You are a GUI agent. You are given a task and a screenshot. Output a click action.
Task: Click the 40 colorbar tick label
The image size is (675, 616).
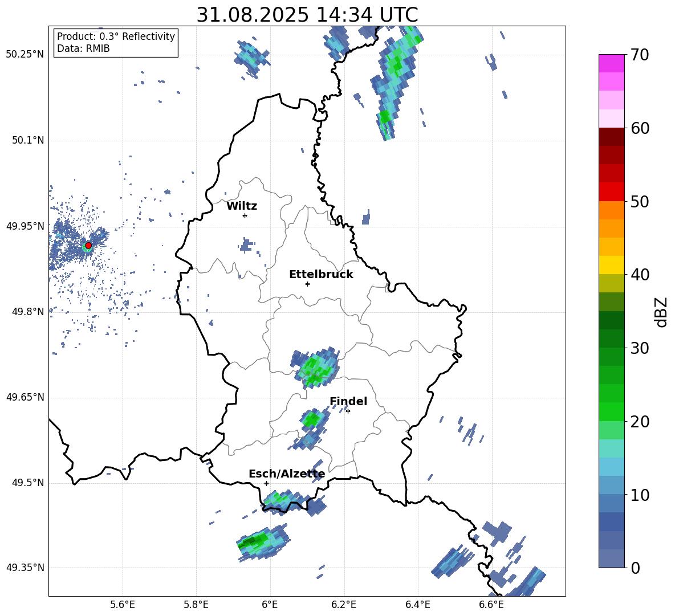(x=640, y=275)
